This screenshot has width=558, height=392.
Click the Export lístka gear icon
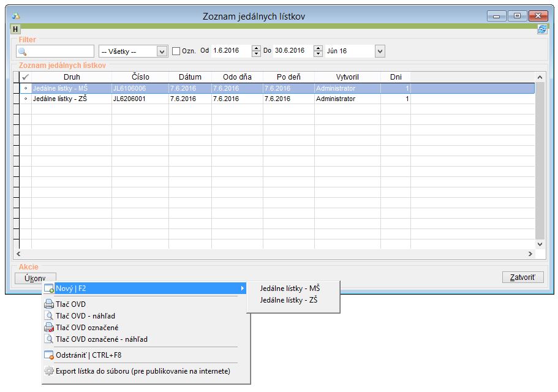tap(49, 371)
